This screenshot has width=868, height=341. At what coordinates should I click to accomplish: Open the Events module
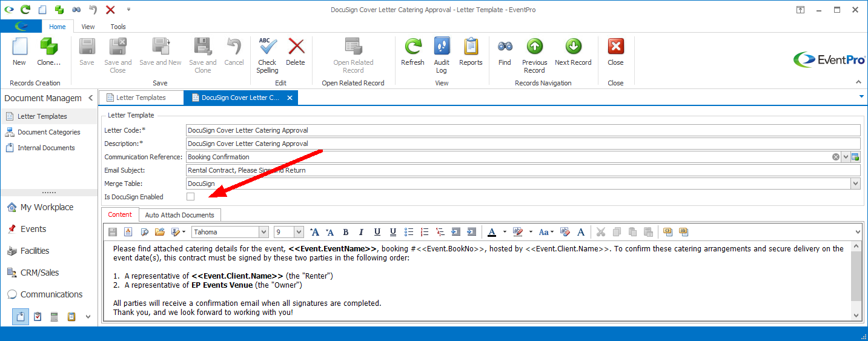click(48, 229)
